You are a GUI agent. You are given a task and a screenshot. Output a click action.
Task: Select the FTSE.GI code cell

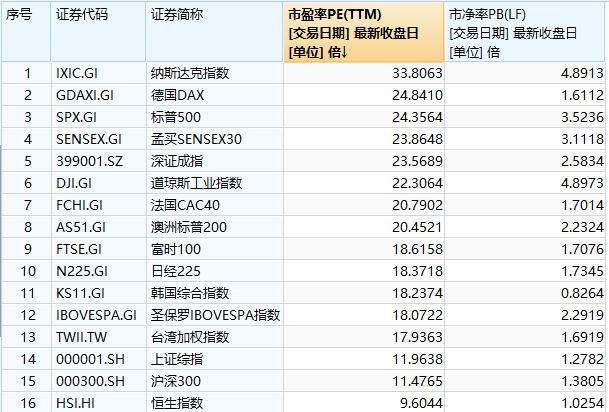pyautogui.click(x=98, y=249)
